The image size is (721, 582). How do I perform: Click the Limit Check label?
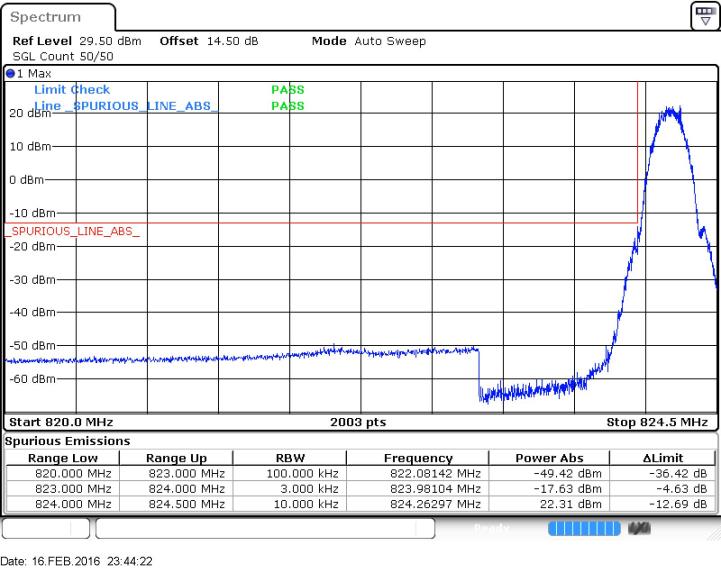72,90
